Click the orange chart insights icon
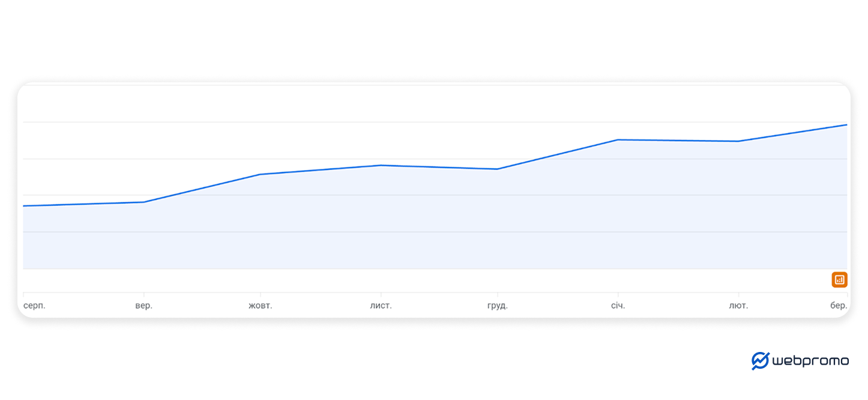 [x=839, y=279]
